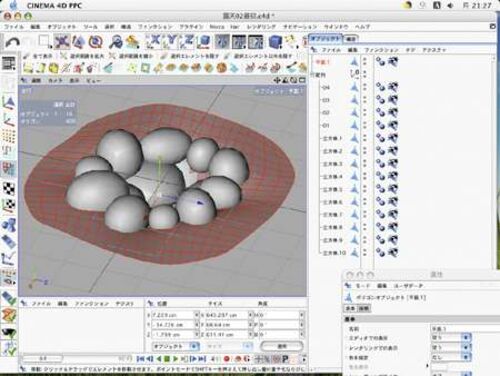Toggle the Z axis lock icon
Viewport: 500px width, 376px height.
tap(188, 41)
